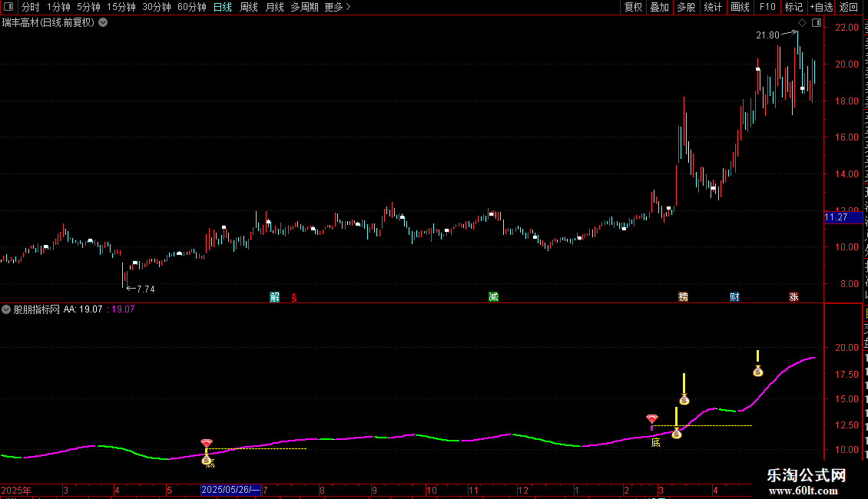Click the red S marker below candles
Image resolution: width=868 pixels, height=499 pixels.
tap(294, 298)
